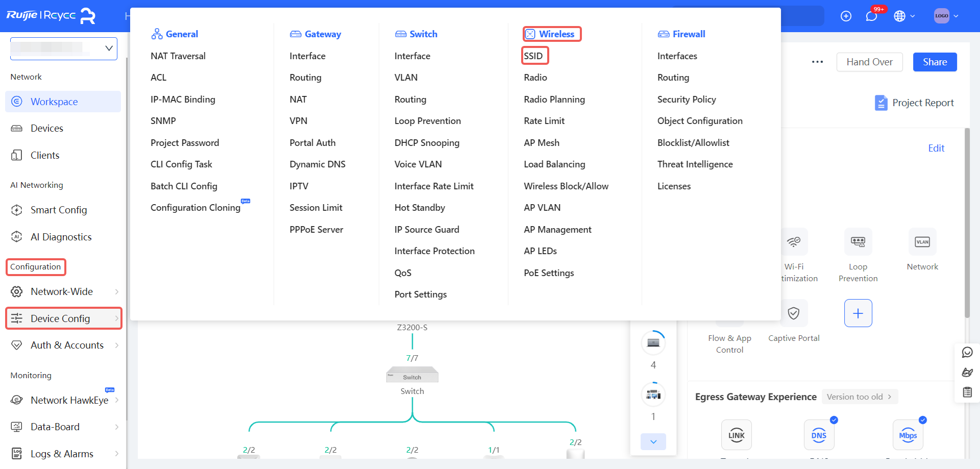Click the Share button

click(935, 62)
